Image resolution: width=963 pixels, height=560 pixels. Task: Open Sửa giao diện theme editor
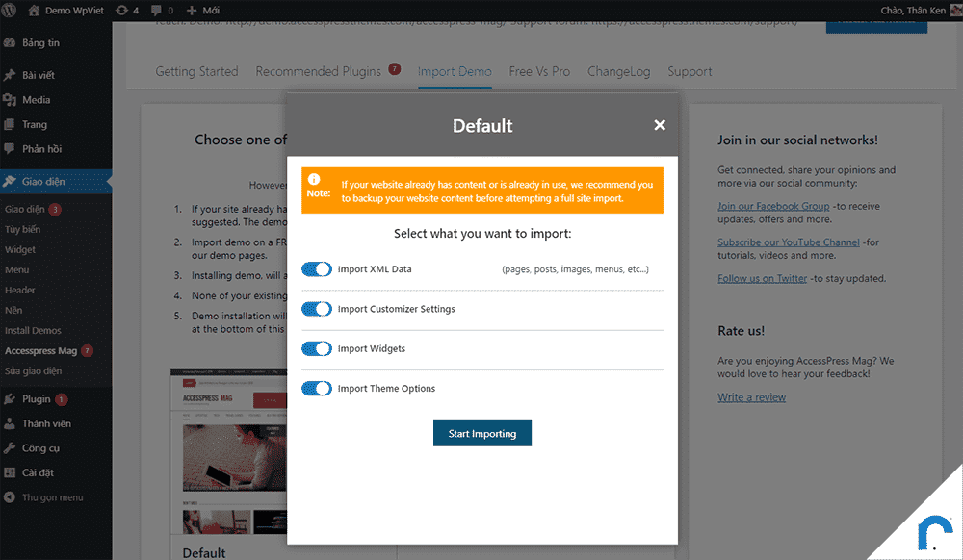coord(33,370)
